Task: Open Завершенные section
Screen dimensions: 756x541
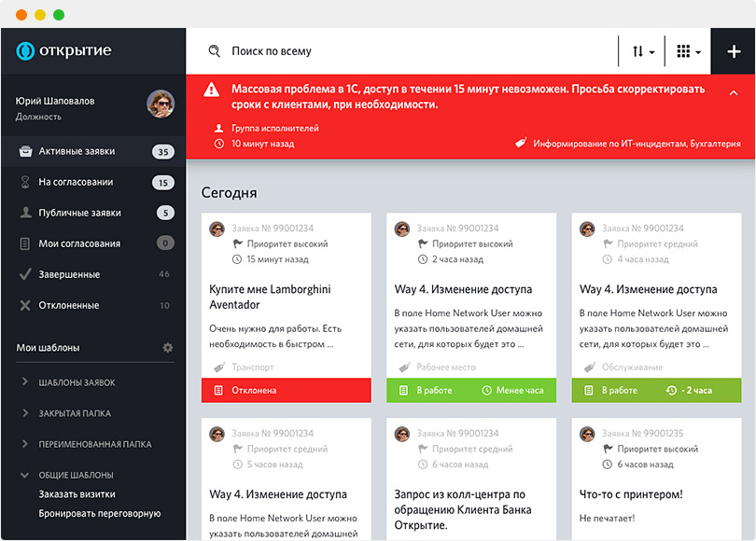Action: tap(93, 274)
